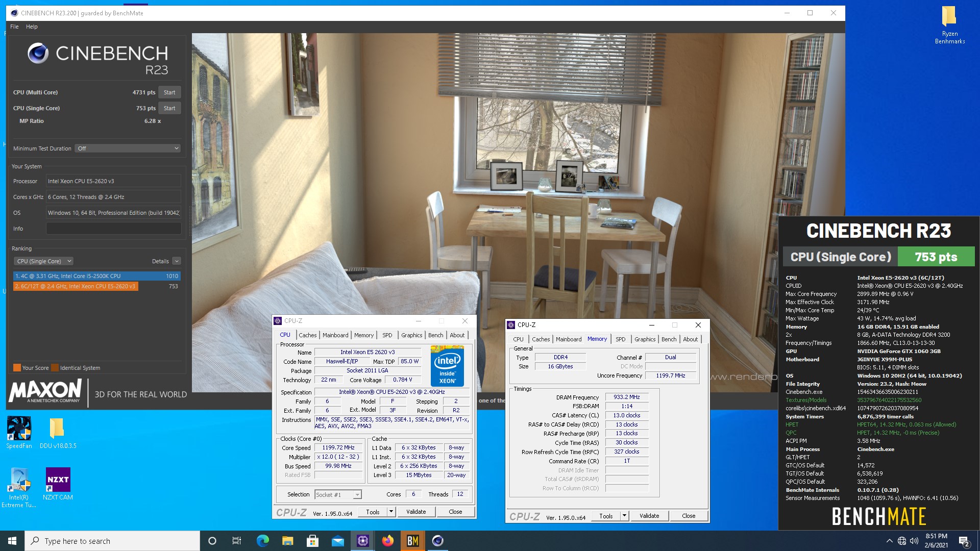Viewport: 980px width, 551px height.
Task: Open the Socket #1 Selection dropdown
Action: pyautogui.click(x=338, y=494)
